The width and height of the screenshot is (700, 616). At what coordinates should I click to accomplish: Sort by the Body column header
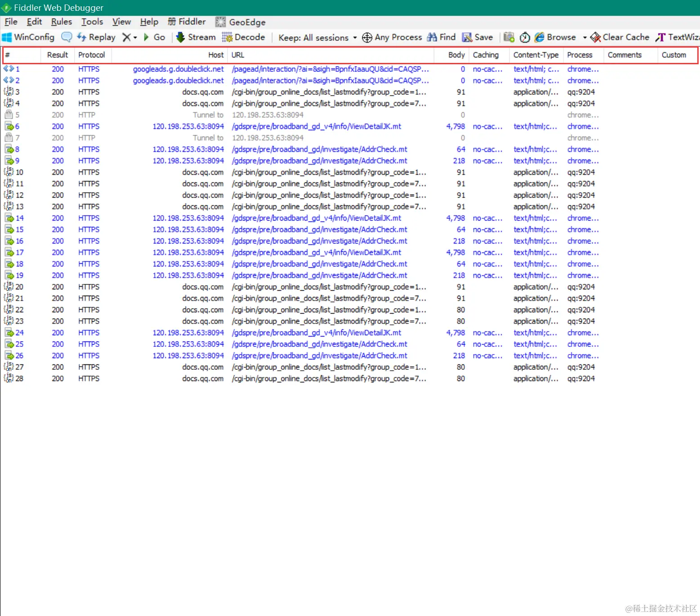click(452, 55)
